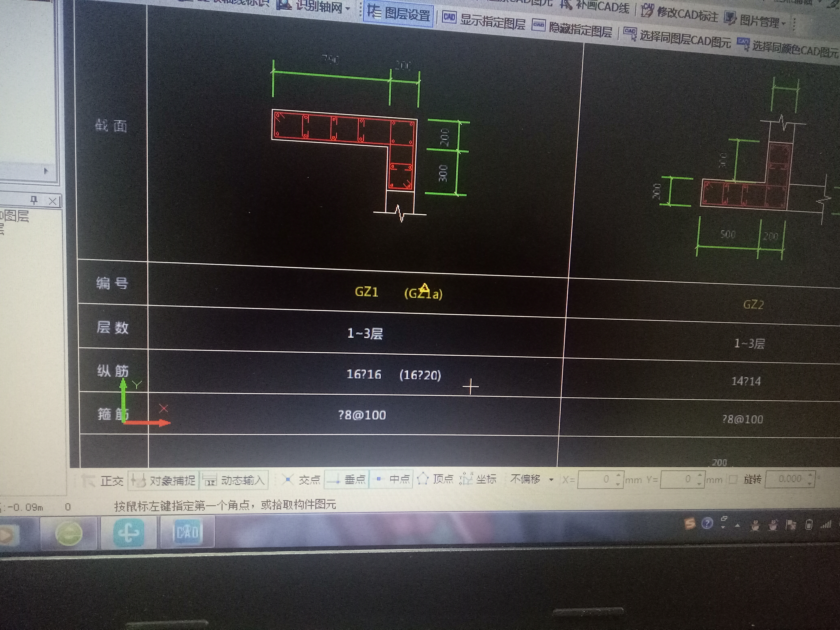Open the 识别轴网 dropdown arrow
Viewport: 840px width, 630px height.
348,8
